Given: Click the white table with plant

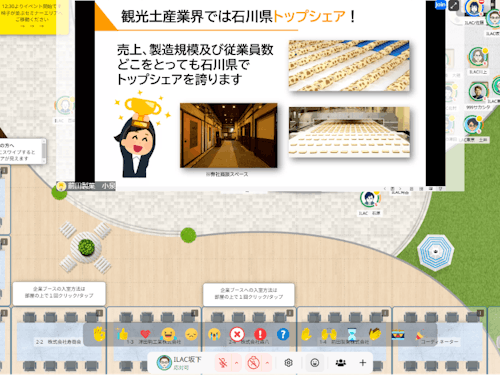Looking at the screenshot, I should [86, 247].
